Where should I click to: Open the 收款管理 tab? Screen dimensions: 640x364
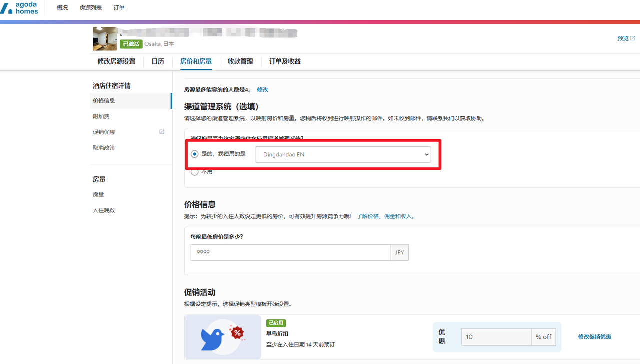pyautogui.click(x=240, y=61)
